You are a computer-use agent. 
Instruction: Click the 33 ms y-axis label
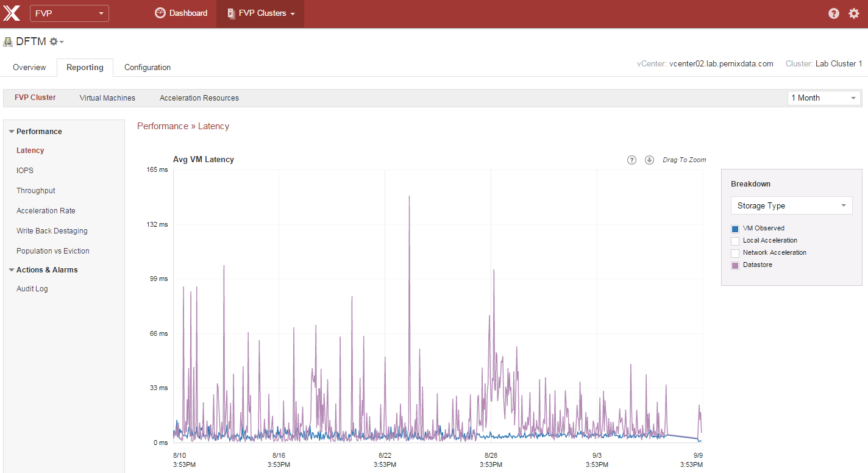[159, 388]
